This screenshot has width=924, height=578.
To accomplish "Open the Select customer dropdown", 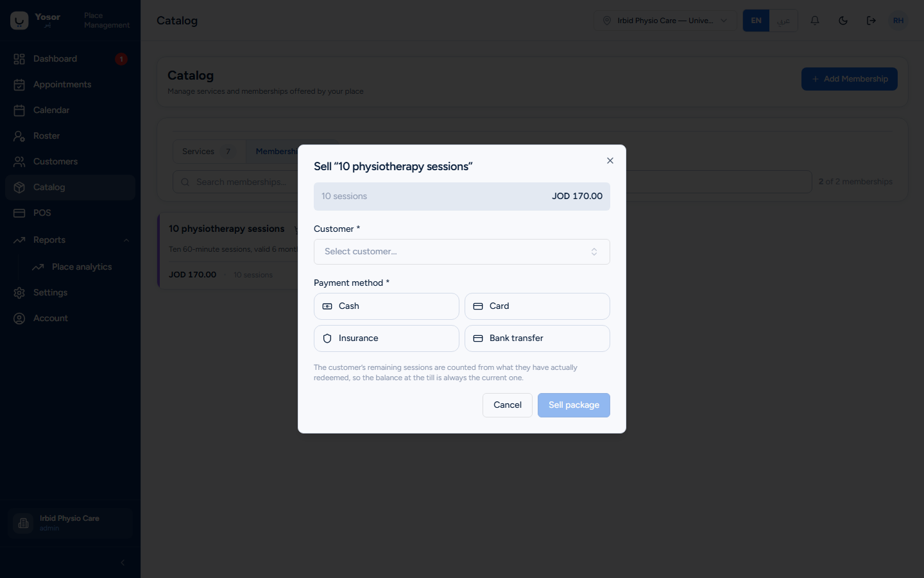I will click(462, 252).
